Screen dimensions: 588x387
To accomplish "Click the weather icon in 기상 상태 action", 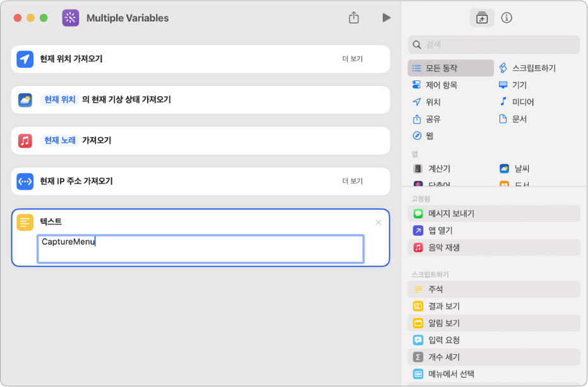I will [x=25, y=100].
